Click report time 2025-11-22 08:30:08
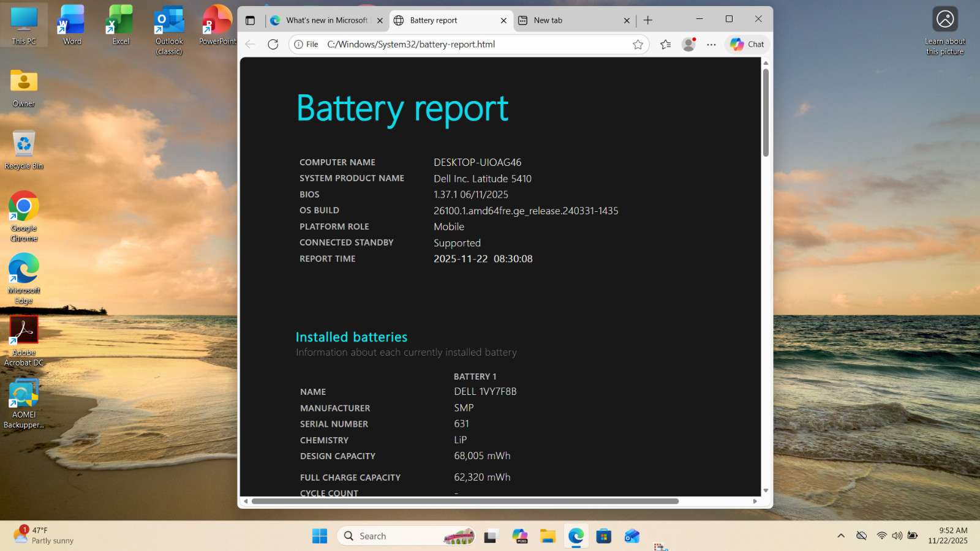The width and height of the screenshot is (980, 551). click(483, 259)
